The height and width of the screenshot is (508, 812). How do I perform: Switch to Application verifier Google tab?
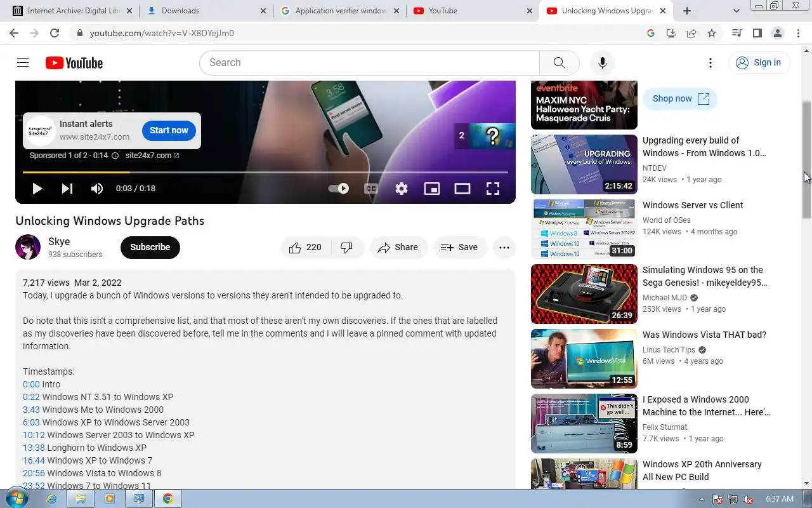(x=339, y=11)
